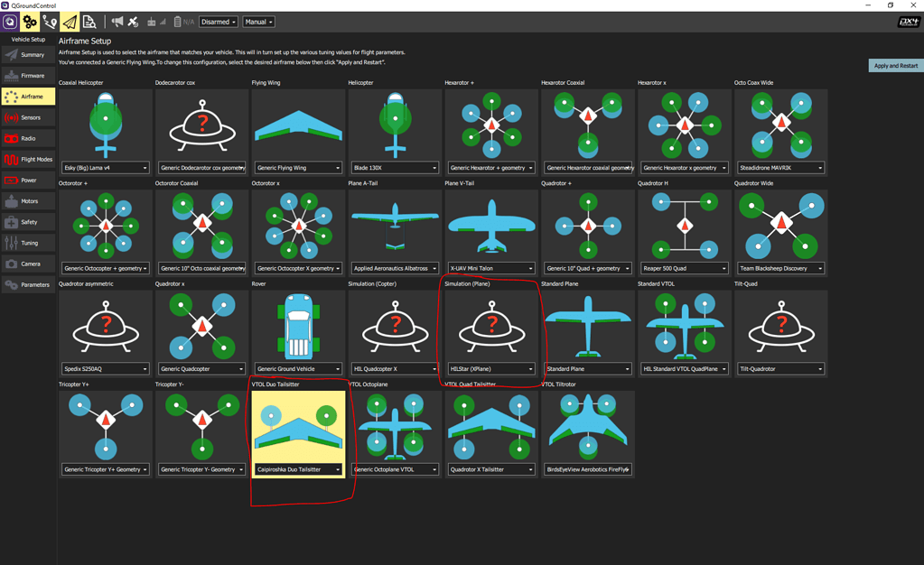Open the Disarmed arming state dropdown

(219, 22)
